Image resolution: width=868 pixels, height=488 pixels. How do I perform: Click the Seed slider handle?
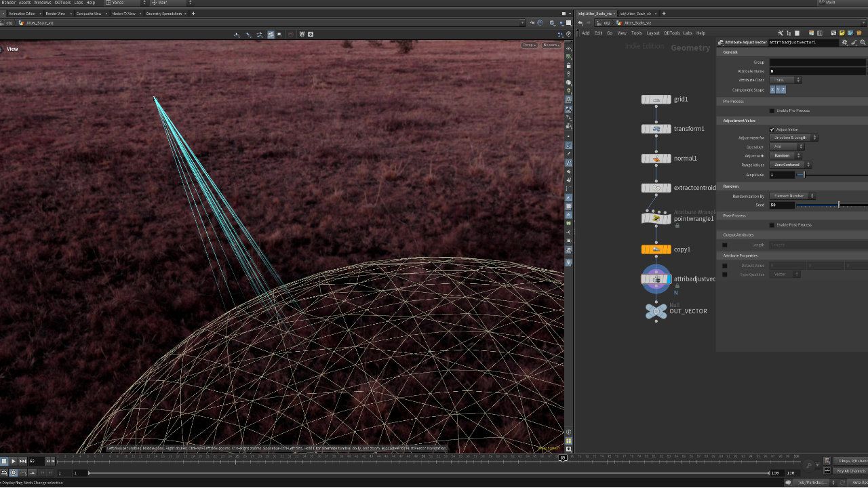(x=839, y=205)
